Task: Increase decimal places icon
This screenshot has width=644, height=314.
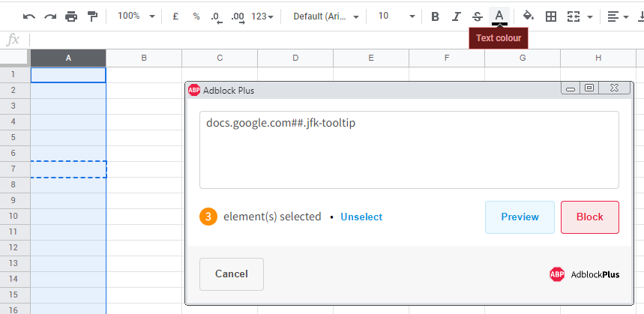Action: point(238,17)
